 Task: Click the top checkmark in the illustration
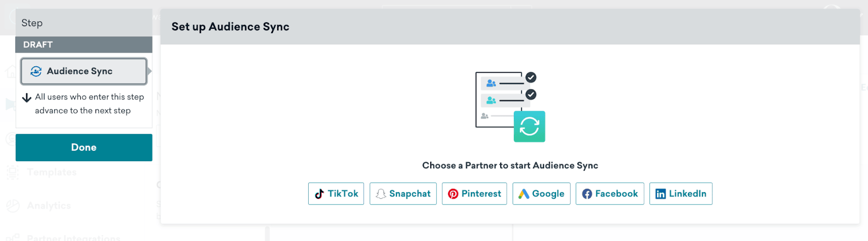pyautogui.click(x=531, y=78)
